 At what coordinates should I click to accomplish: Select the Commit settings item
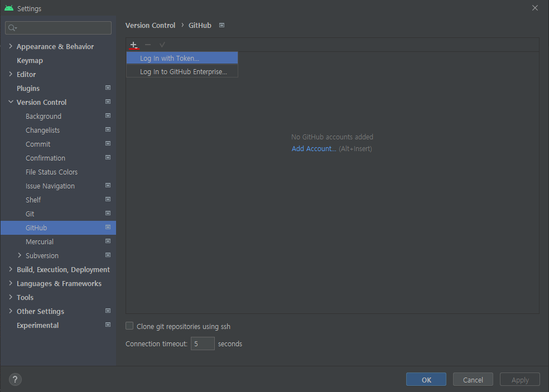click(x=38, y=144)
